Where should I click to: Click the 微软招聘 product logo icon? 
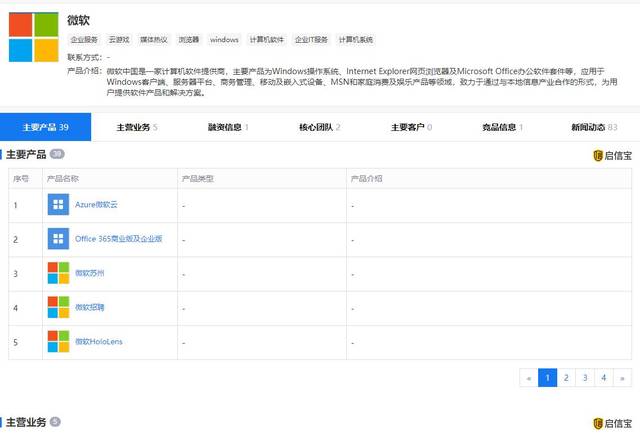tap(58, 307)
